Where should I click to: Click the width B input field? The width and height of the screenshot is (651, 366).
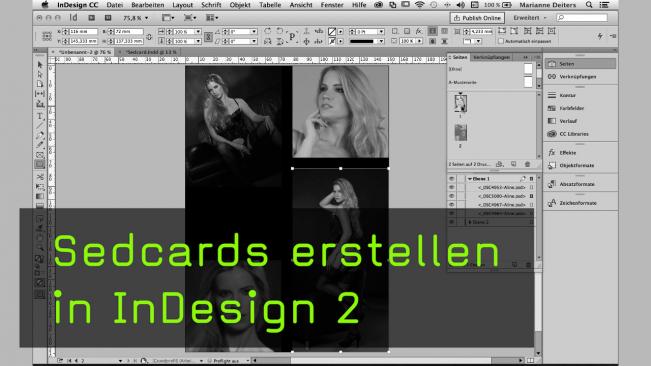pyautogui.click(x=128, y=32)
